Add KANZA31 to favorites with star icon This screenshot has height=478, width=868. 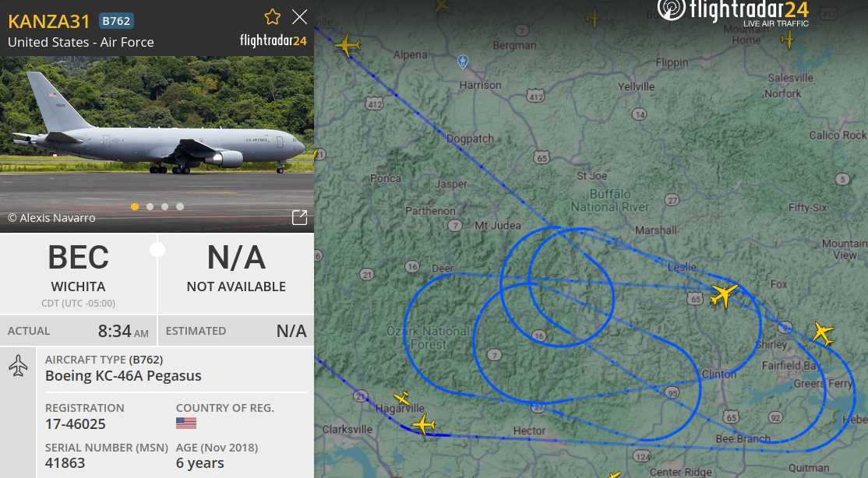tap(273, 17)
